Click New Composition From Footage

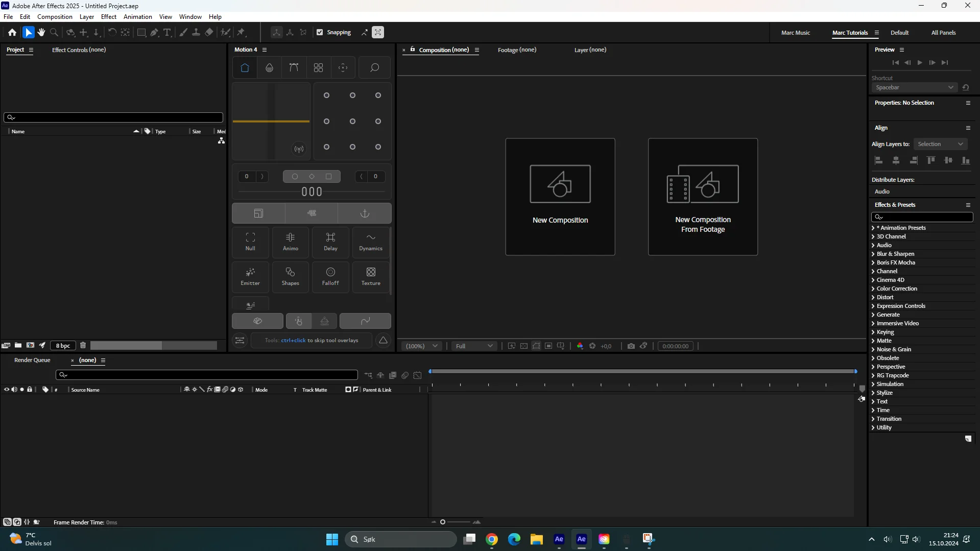click(703, 197)
